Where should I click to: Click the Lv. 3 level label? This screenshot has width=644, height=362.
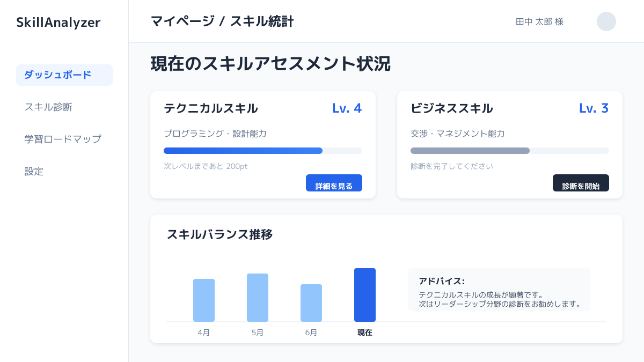point(594,108)
